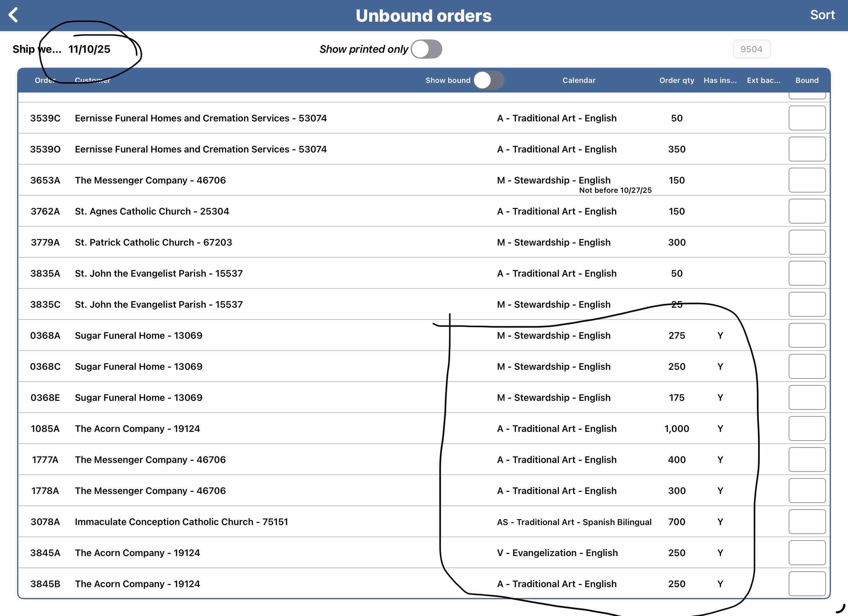Viewport: 848px width, 616px height.
Task: Check Bound box for order 3539C
Action: pyautogui.click(x=807, y=118)
